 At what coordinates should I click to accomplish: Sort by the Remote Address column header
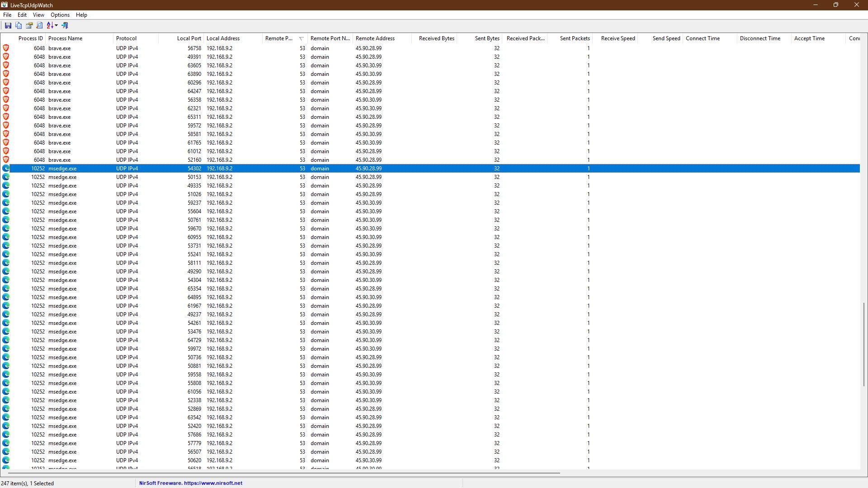(382, 38)
